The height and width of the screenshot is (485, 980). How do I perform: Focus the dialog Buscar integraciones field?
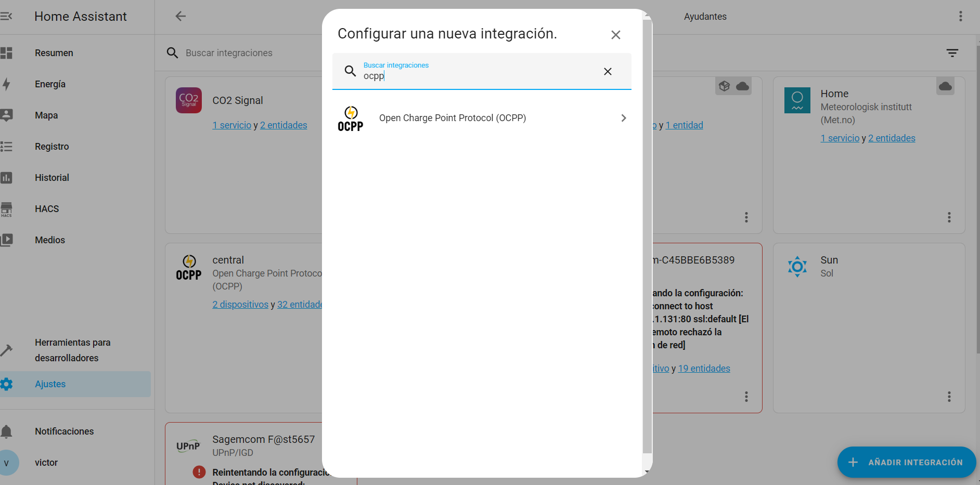click(x=482, y=72)
